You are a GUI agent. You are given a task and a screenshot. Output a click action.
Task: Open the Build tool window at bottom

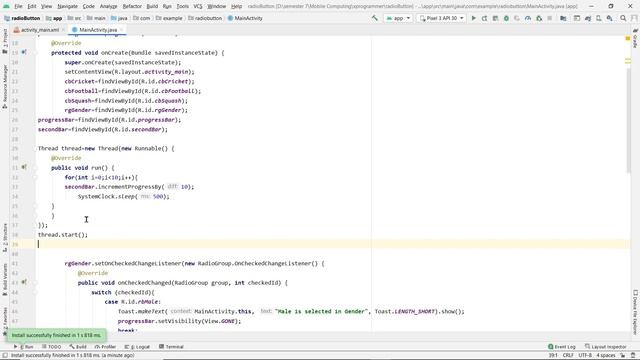click(x=78, y=347)
